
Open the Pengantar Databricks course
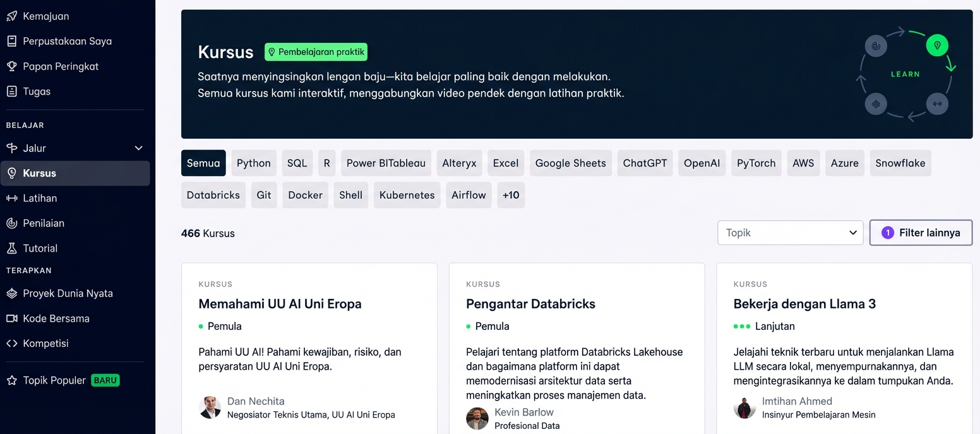coord(530,303)
